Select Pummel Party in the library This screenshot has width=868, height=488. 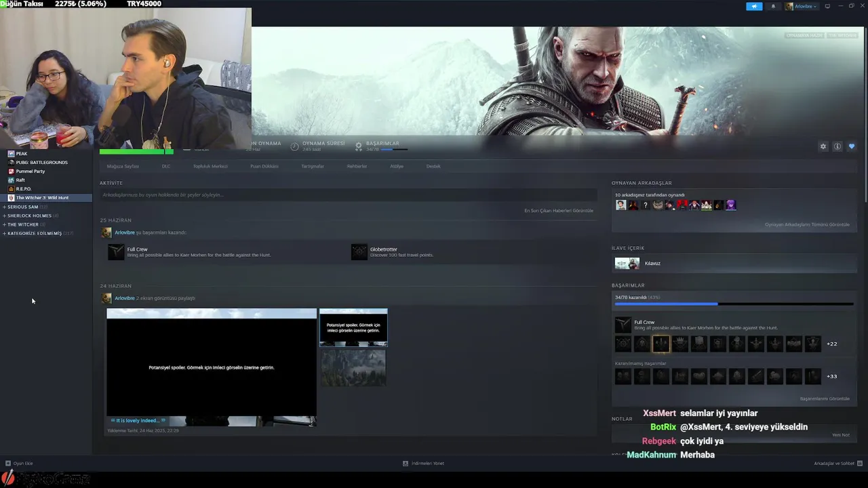(31, 171)
